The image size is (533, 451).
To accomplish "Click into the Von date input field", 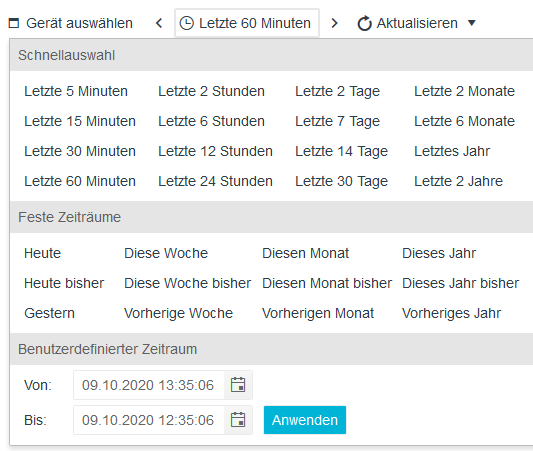I will tap(149, 385).
